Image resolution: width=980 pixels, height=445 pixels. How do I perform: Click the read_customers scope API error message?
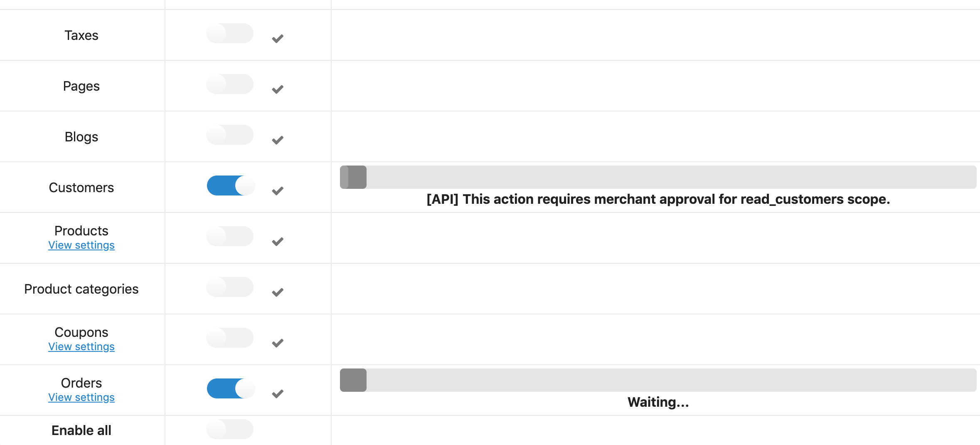pyautogui.click(x=658, y=200)
